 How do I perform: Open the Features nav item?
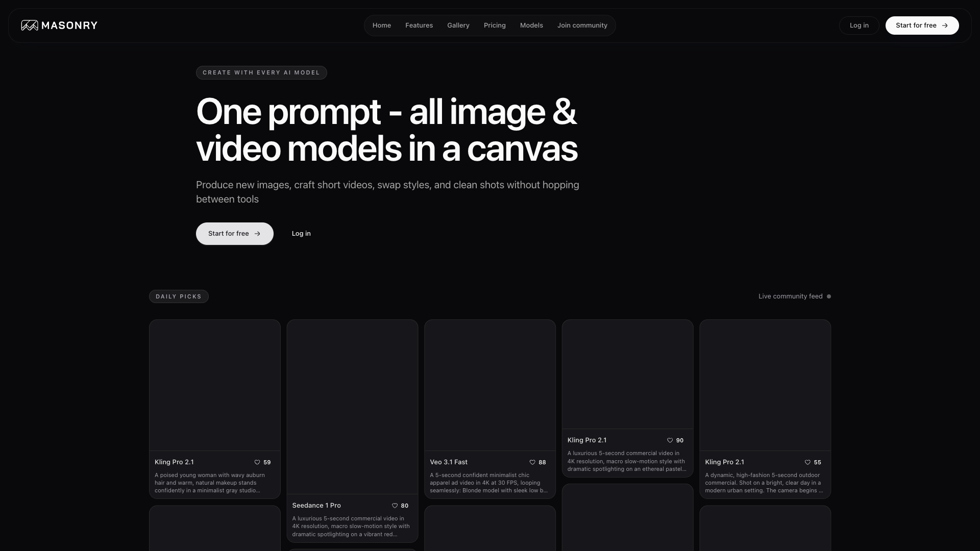(x=419, y=26)
